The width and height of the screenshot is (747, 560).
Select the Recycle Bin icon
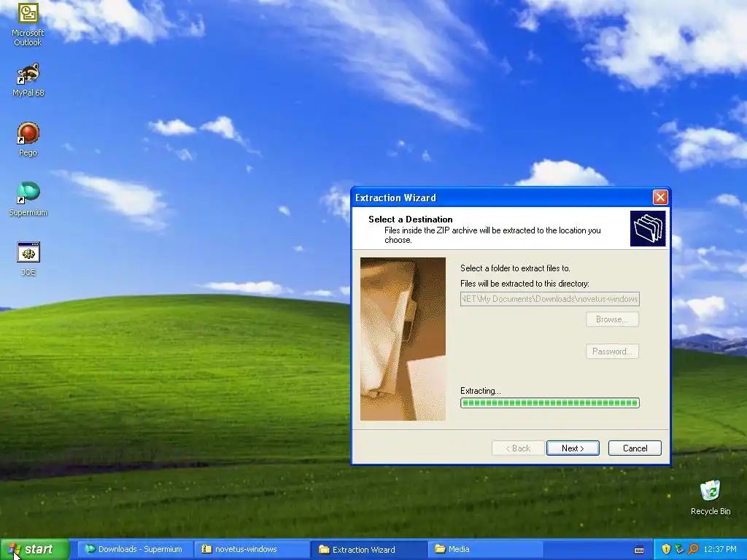click(x=711, y=497)
